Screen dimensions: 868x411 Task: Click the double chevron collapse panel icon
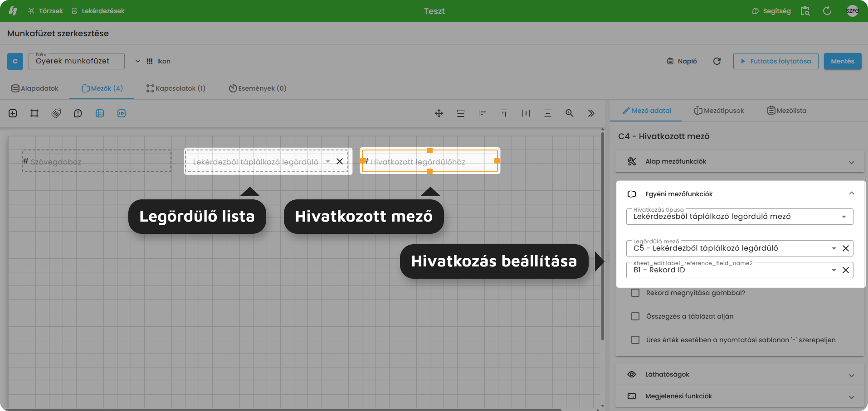click(x=591, y=113)
